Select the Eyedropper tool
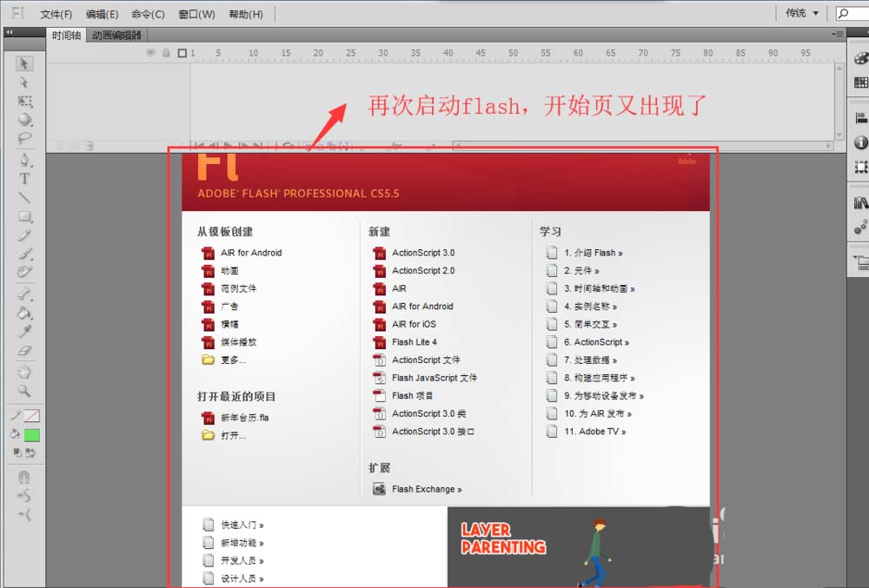The image size is (869, 588). click(x=23, y=331)
